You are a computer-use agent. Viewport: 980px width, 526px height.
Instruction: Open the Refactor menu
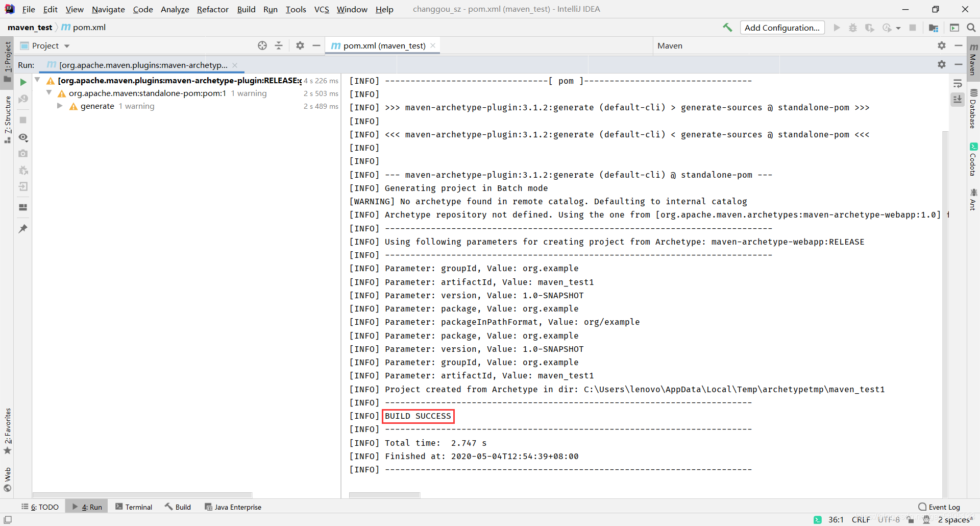(213, 9)
